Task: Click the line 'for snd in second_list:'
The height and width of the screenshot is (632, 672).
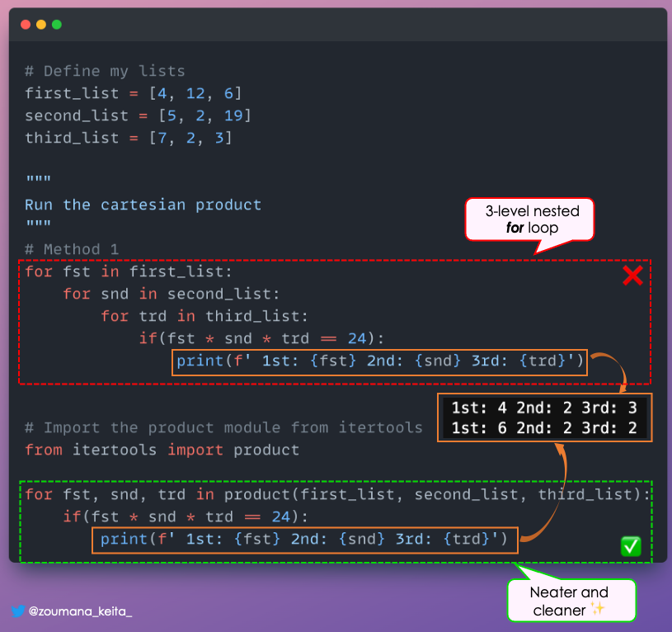Action: click(172, 294)
